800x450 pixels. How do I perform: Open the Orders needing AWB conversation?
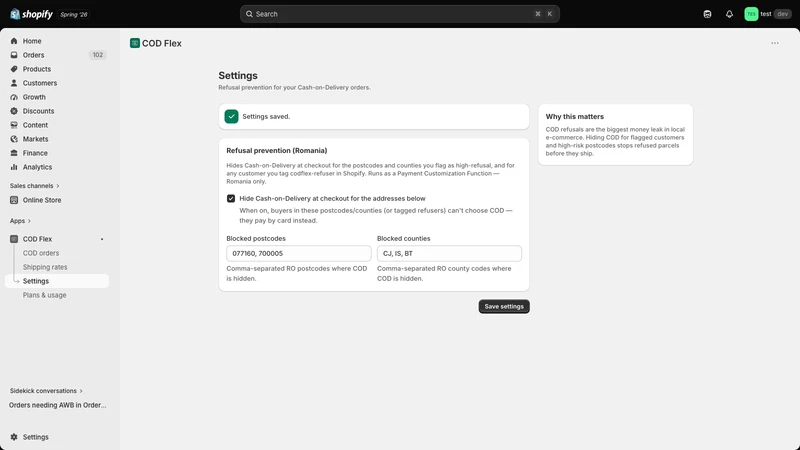click(57, 405)
